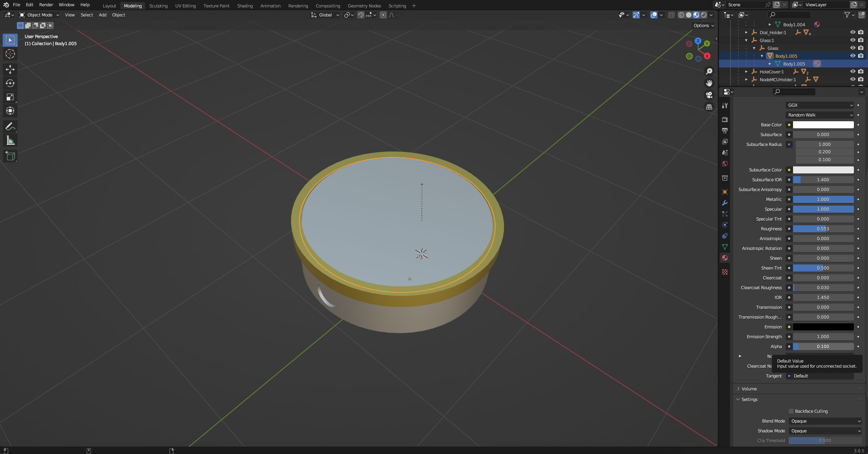Screen dimensions: 868x454
Task: Open the Random Walk subsurface dropdown
Action: coord(820,115)
